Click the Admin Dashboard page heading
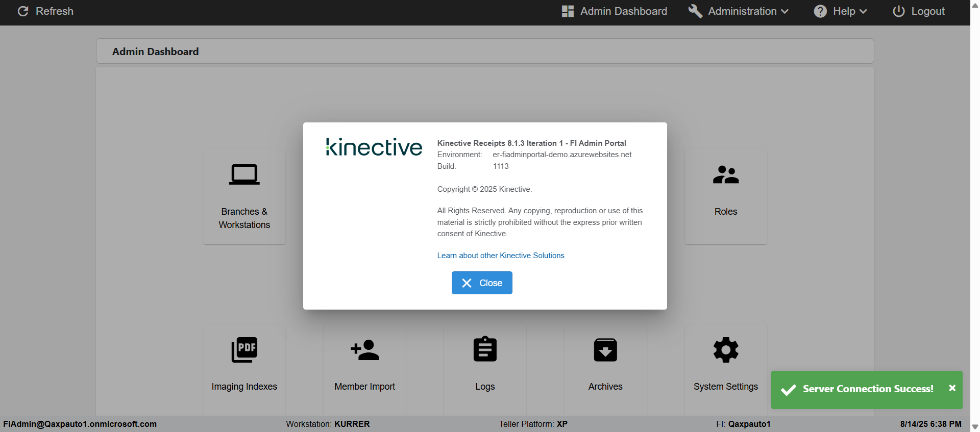 tap(156, 52)
